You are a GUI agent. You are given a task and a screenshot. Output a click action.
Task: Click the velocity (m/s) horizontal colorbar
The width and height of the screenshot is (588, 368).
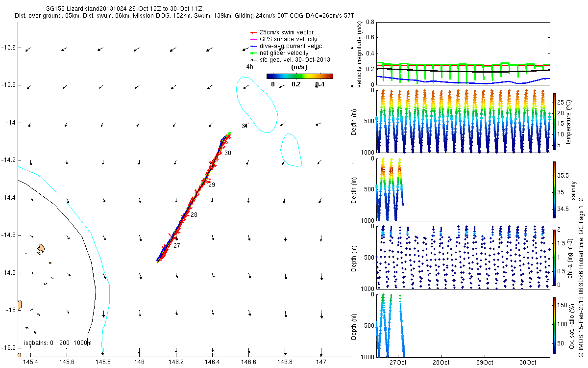[299, 76]
